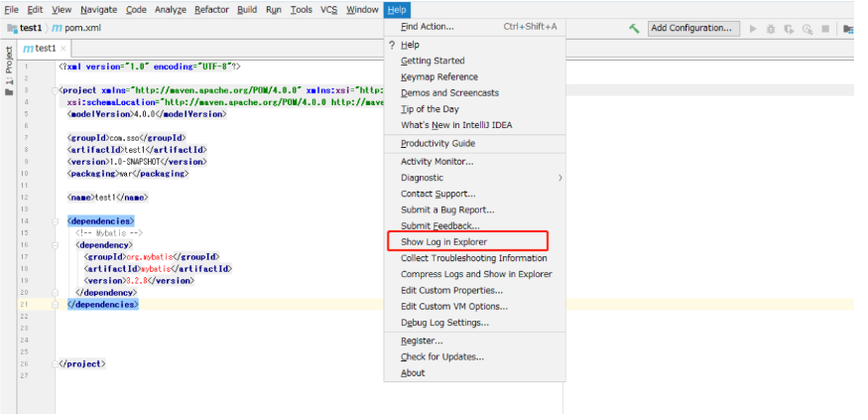Click the Run triangle icon in toolbar
868x420 pixels.
(753, 28)
